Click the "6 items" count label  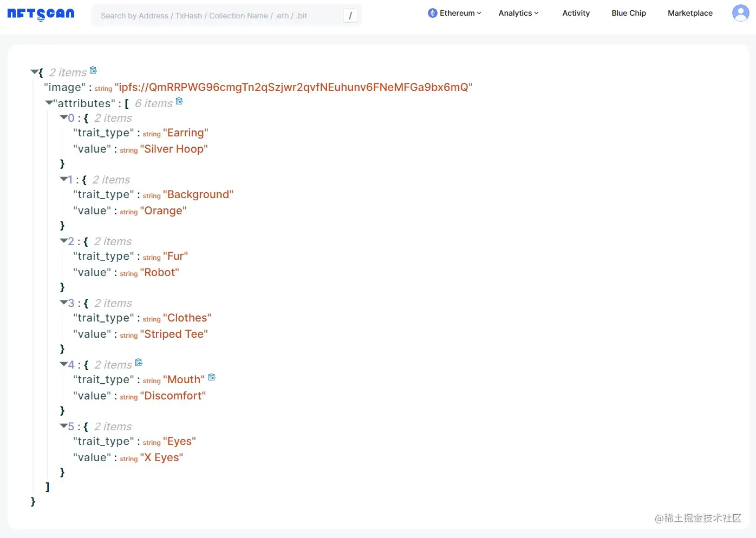(x=154, y=103)
